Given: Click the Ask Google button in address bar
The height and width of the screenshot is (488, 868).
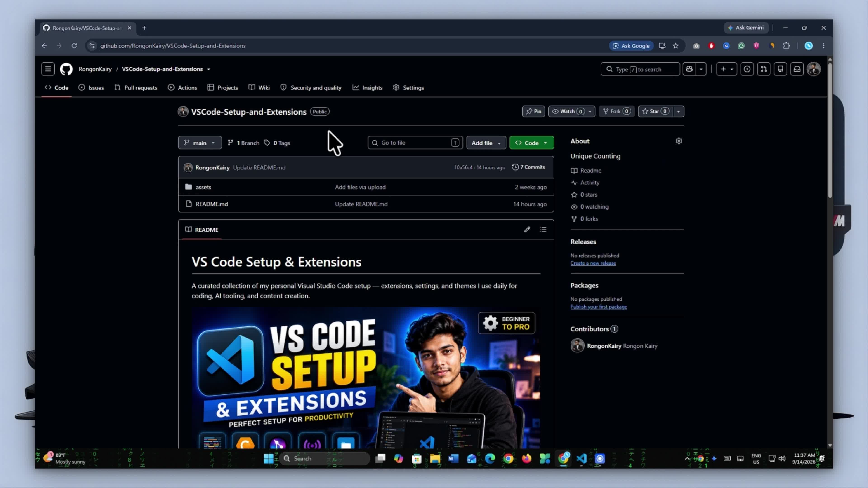Looking at the screenshot, I should (631, 46).
